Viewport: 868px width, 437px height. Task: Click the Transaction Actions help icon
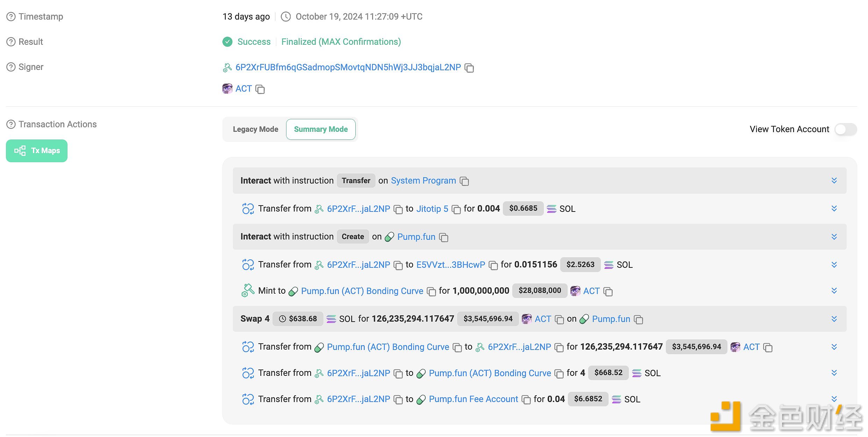click(x=11, y=124)
